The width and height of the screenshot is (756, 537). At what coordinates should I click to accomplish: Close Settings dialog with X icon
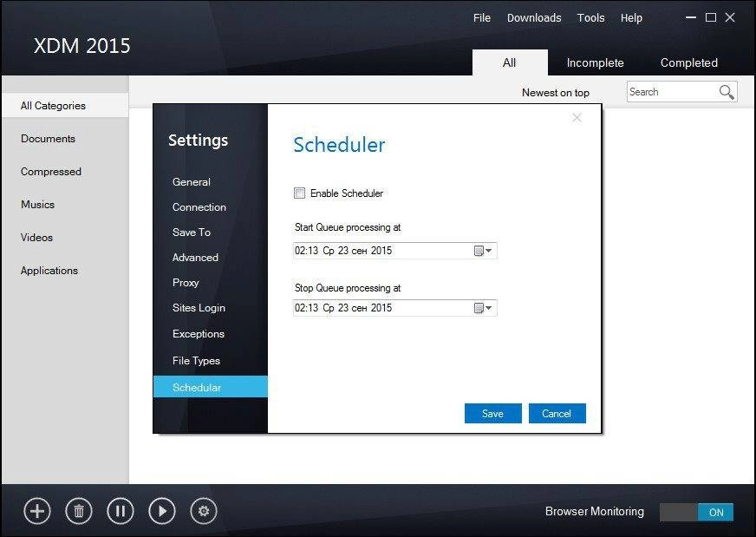click(577, 118)
